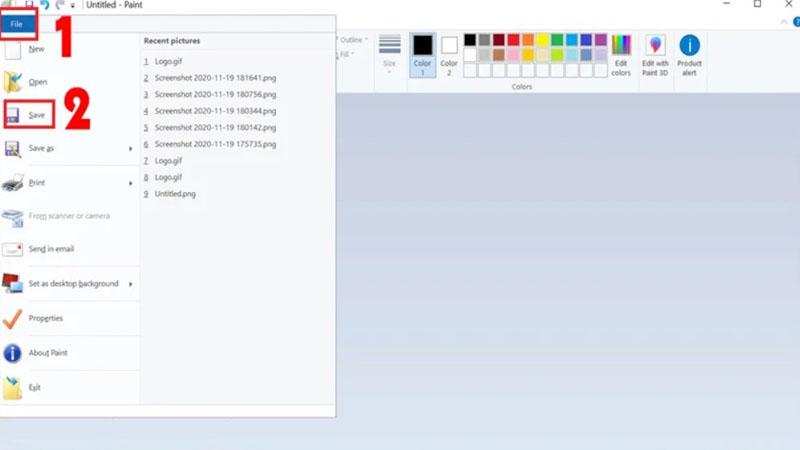Pick the turquoise palette swatch
The width and height of the screenshot is (800, 450).
click(x=571, y=40)
